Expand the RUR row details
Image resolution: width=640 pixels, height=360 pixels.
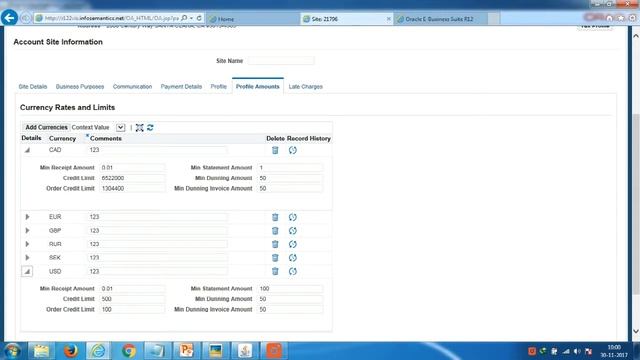click(27, 244)
